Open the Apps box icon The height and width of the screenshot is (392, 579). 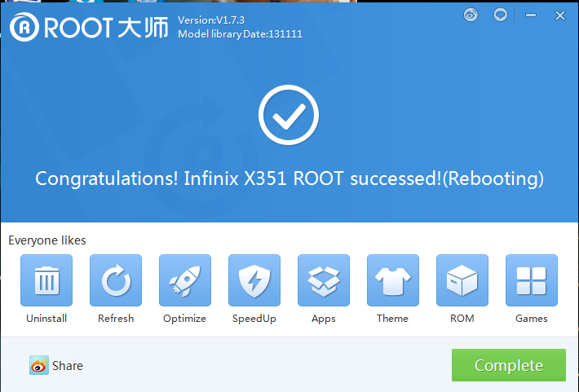324,280
